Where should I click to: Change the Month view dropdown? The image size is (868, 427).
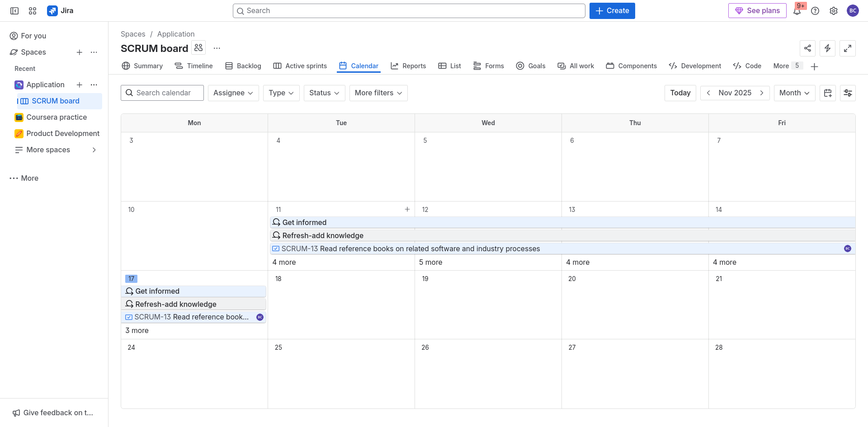click(794, 93)
